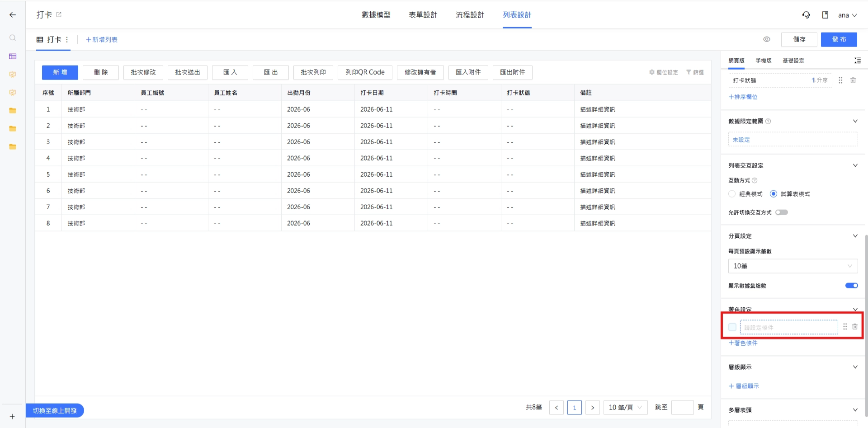This screenshot has height=428, width=868.
Task: Click drag handle of the coloring condition
Action: click(x=845, y=327)
